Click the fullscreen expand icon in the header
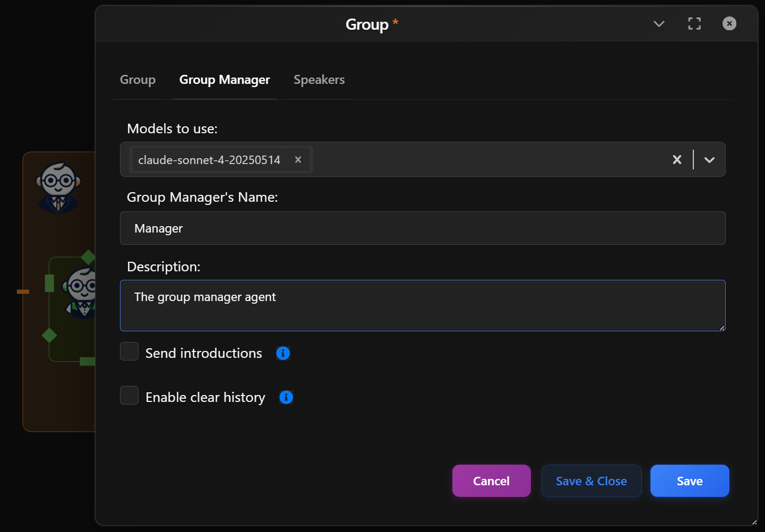 pos(694,23)
